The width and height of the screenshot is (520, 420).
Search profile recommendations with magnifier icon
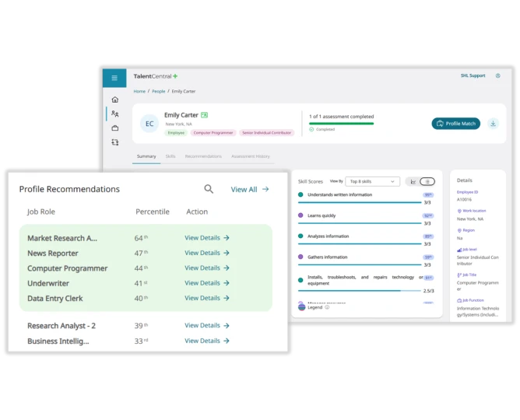(209, 189)
